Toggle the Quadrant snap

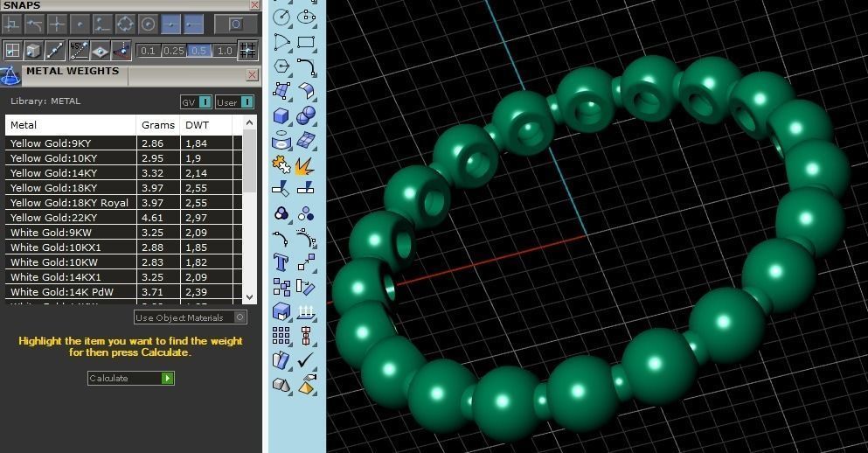point(125,24)
